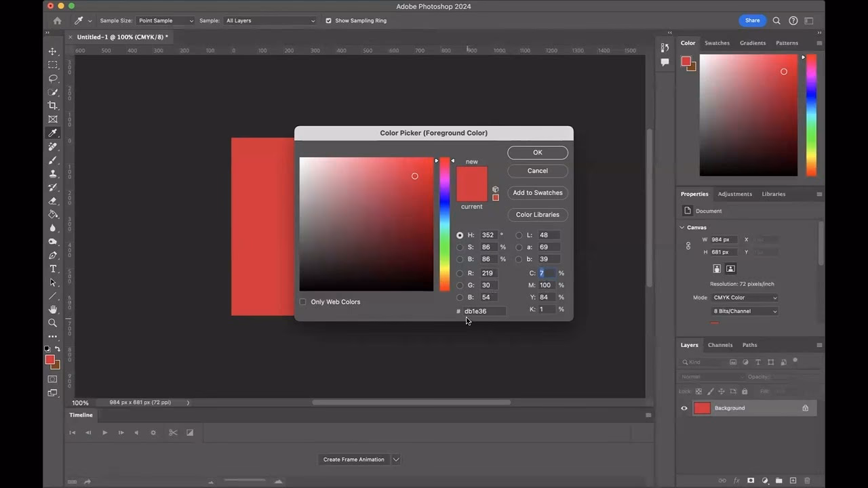The width and height of the screenshot is (868, 488).
Task: Select the Zoom tool
Action: pyautogui.click(x=52, y=323)
